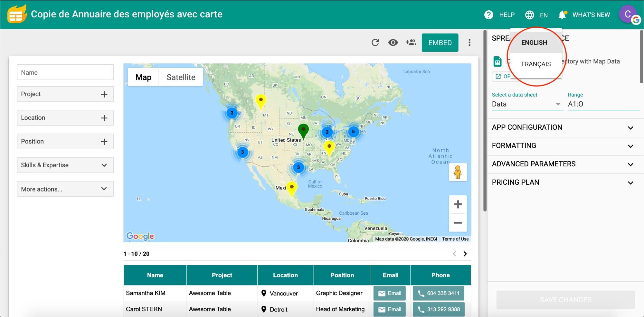Viewport: 644px width, 317px height.
Task: Click the location pin beside Detroit
Action: (x=264, y=309)
